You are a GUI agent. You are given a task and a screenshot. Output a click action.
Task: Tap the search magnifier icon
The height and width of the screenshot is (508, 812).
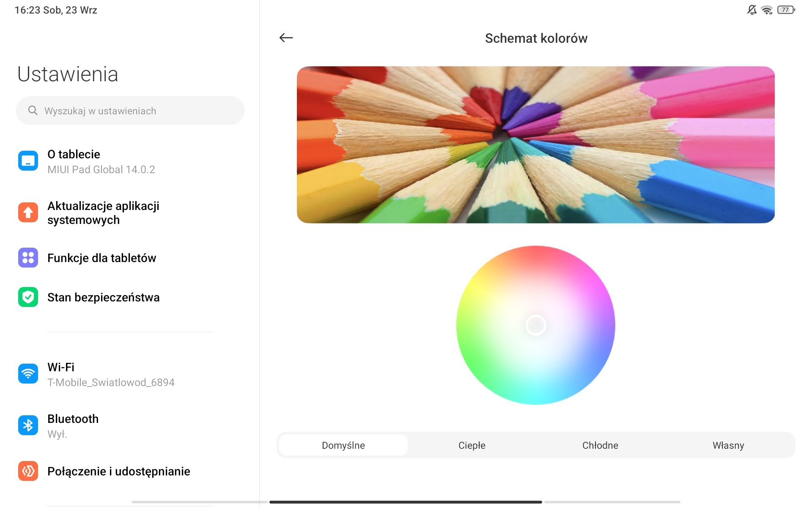[33, 110]
